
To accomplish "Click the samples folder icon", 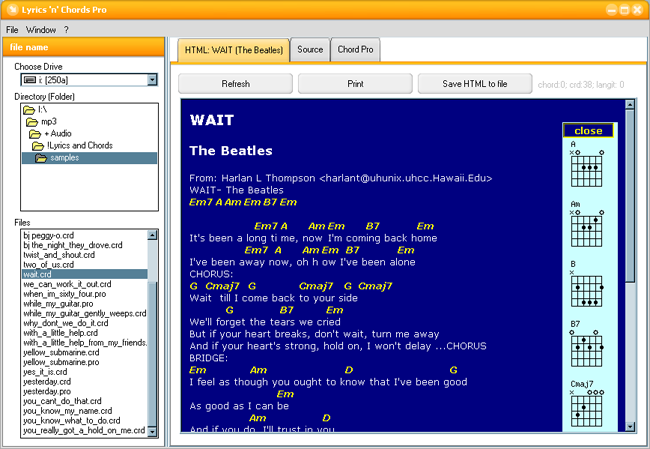I will tap(41, 158).
